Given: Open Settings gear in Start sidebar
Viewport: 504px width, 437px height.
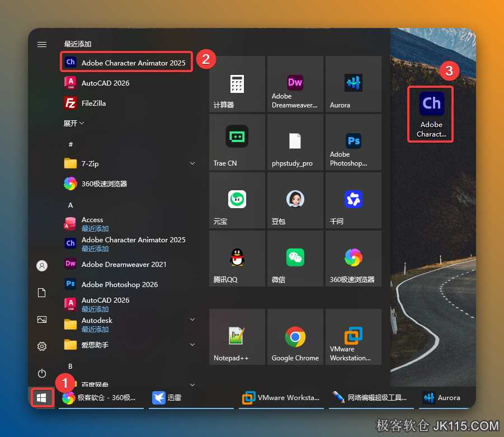Looking at the screenshot, I should click(42, 346).
